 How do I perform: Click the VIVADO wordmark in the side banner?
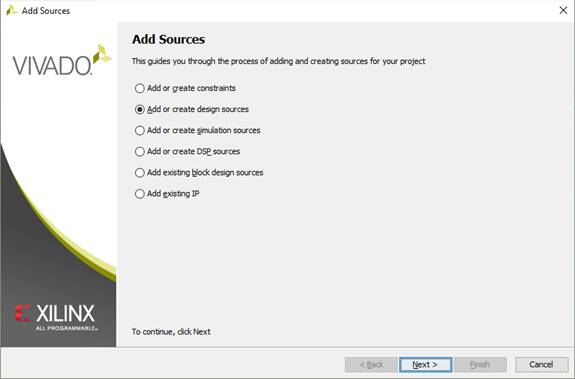click(52, 66)
